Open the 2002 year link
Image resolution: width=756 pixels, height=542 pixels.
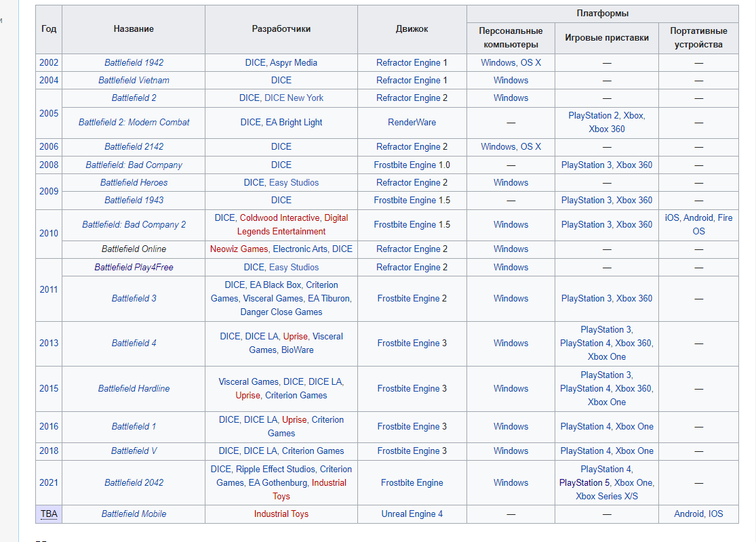click(x=49, y=62)
